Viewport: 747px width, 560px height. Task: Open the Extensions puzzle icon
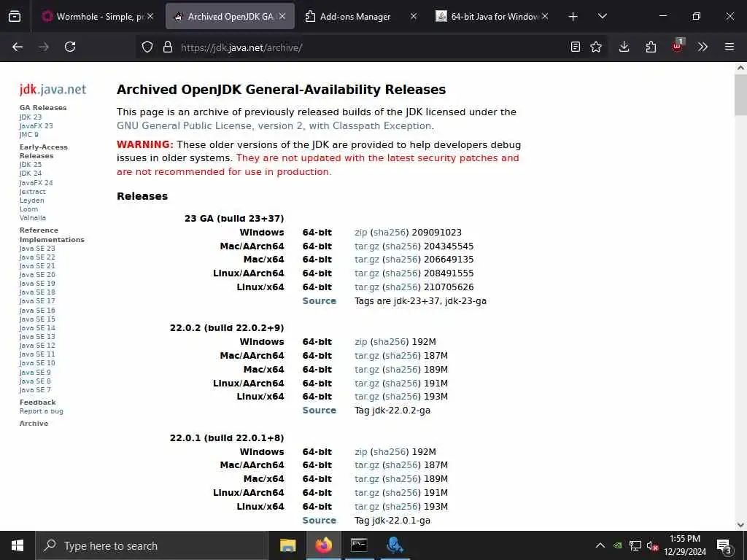(x=651, y=47)
